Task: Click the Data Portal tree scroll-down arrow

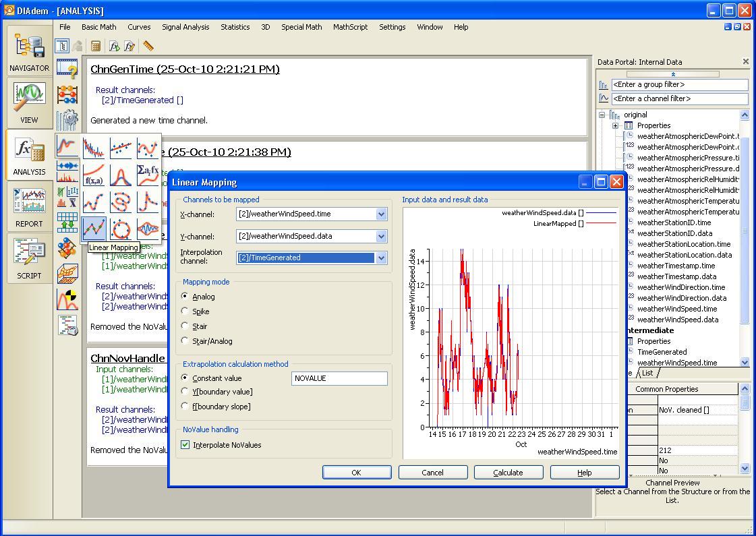Action: 745,362
